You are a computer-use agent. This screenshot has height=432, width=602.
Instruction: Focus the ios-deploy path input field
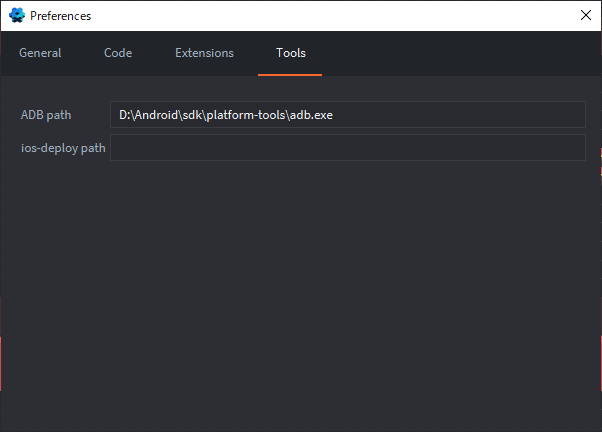pos(348,147)
